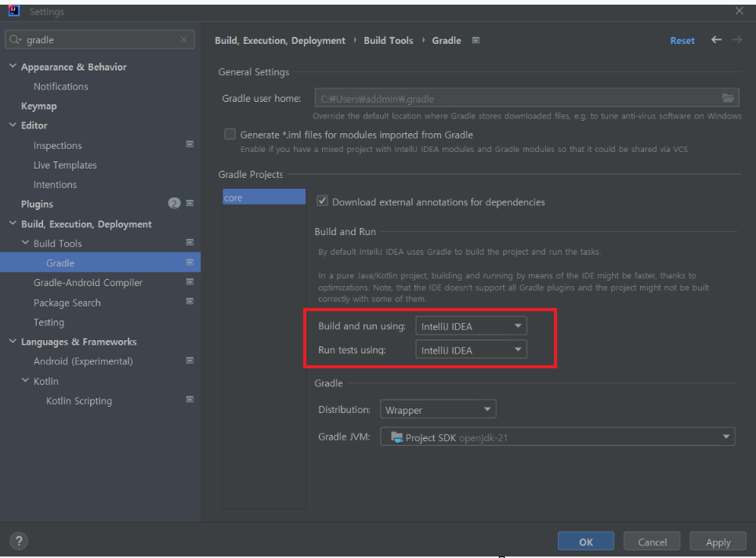
Task: Open the Run tests using dropdown
Action: click(x=471, y=350)
